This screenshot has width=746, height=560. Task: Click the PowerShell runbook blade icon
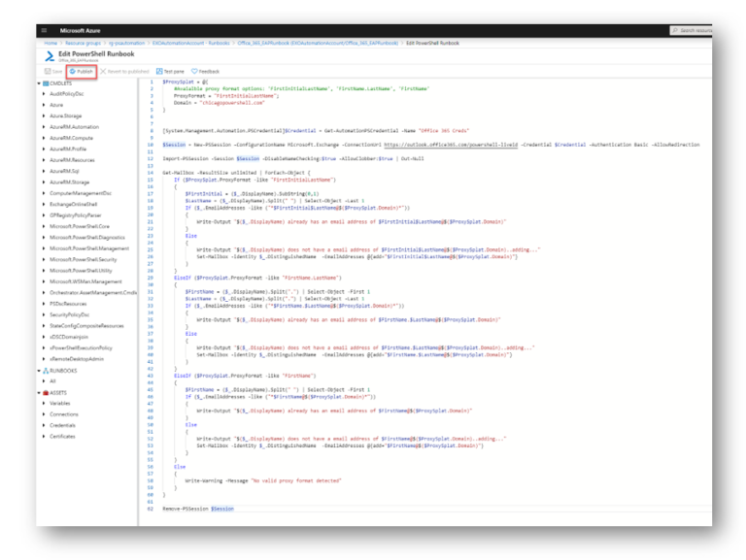click(49, 56)
